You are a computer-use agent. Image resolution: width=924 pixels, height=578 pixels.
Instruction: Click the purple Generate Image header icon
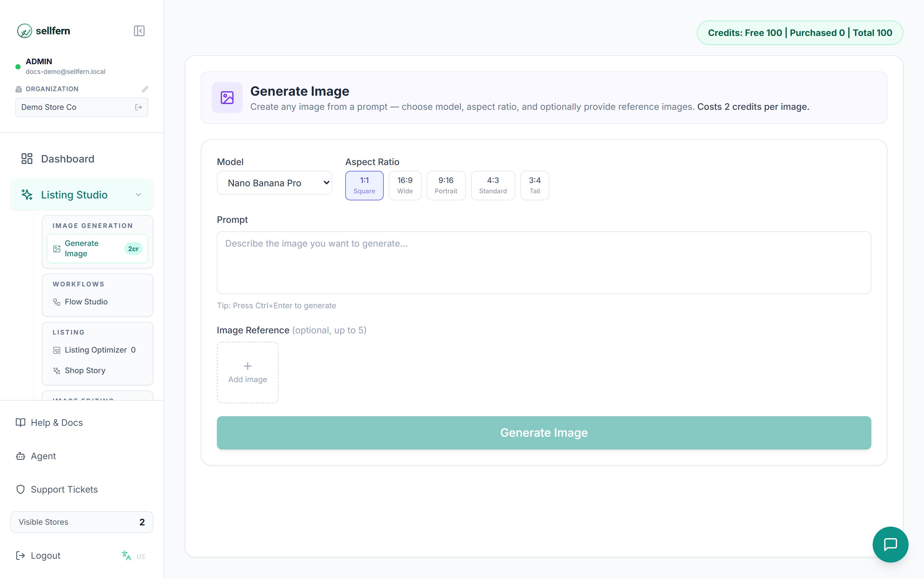[227, 98]
